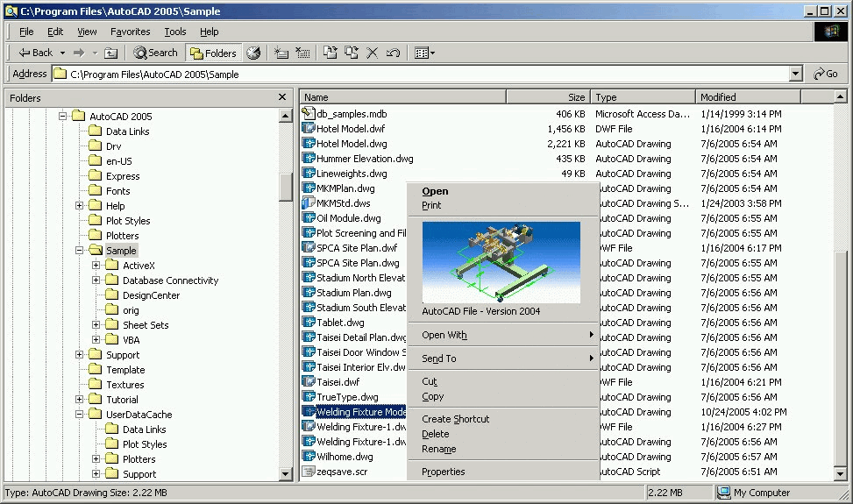The image size is (853, 504).
Task: Choose Properties in the context menu
Action: pos(444,472)
